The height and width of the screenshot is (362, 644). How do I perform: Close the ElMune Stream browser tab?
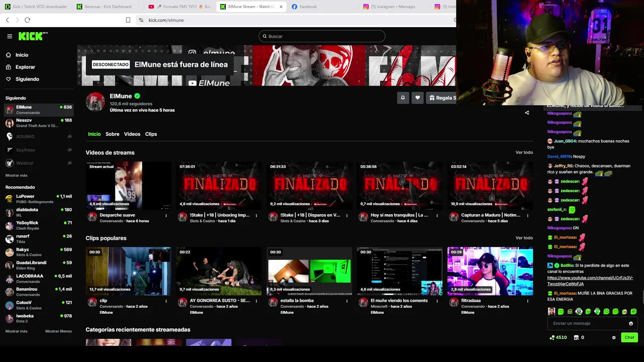coord(281,7)
